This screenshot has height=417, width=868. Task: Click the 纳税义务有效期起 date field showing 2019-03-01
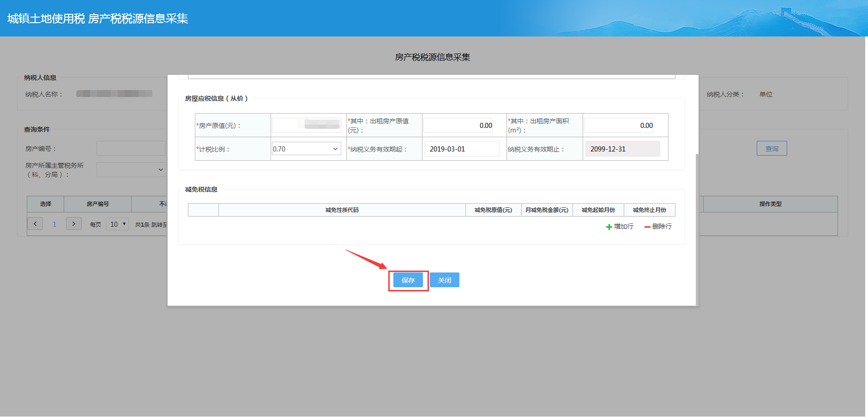pyautogui.click(x=461, y=148)
